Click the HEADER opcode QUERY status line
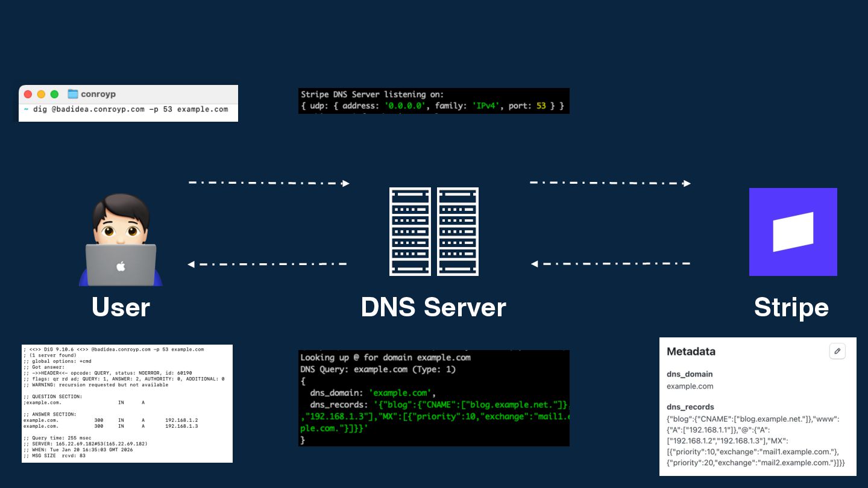 tap(108, 373)
